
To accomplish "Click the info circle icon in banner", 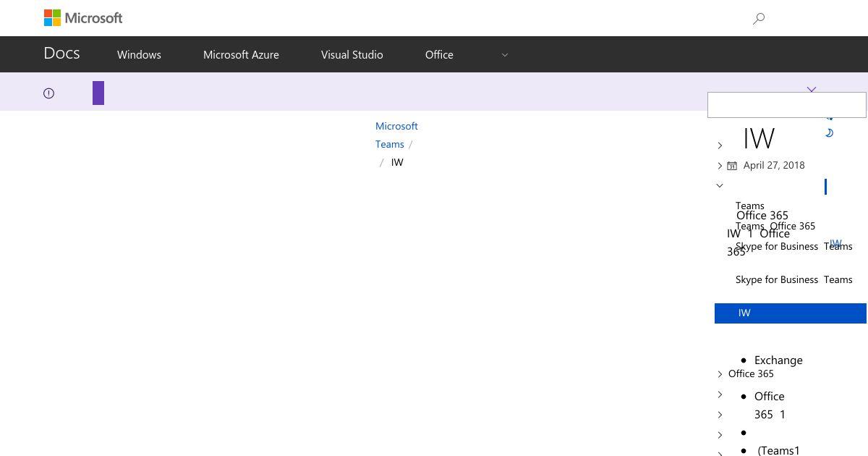I will click(x=48, y=93).
